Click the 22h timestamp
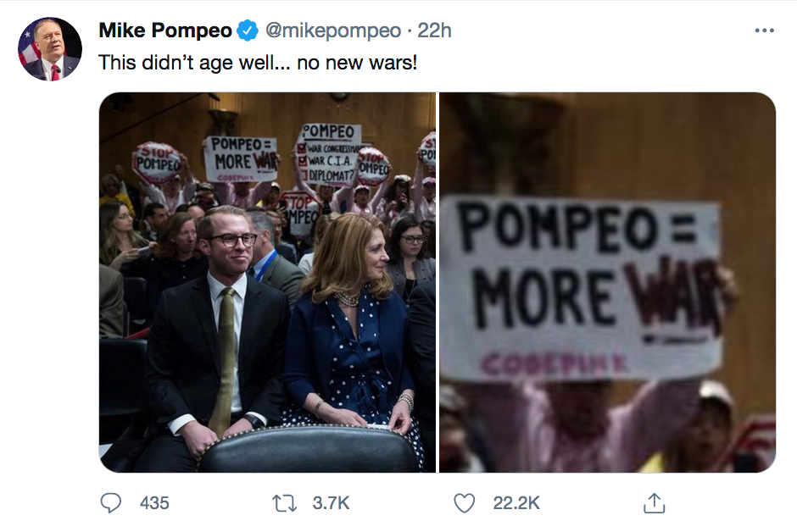The width and height of the screenshot is (797, 532). [x=434, y=30]
